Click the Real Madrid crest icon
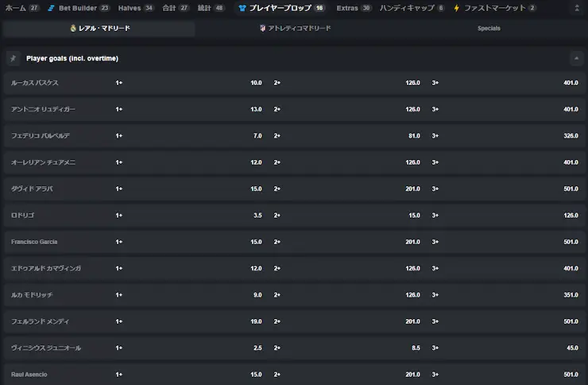Viewport: 588px width, 385px height. tap(73, 28)
